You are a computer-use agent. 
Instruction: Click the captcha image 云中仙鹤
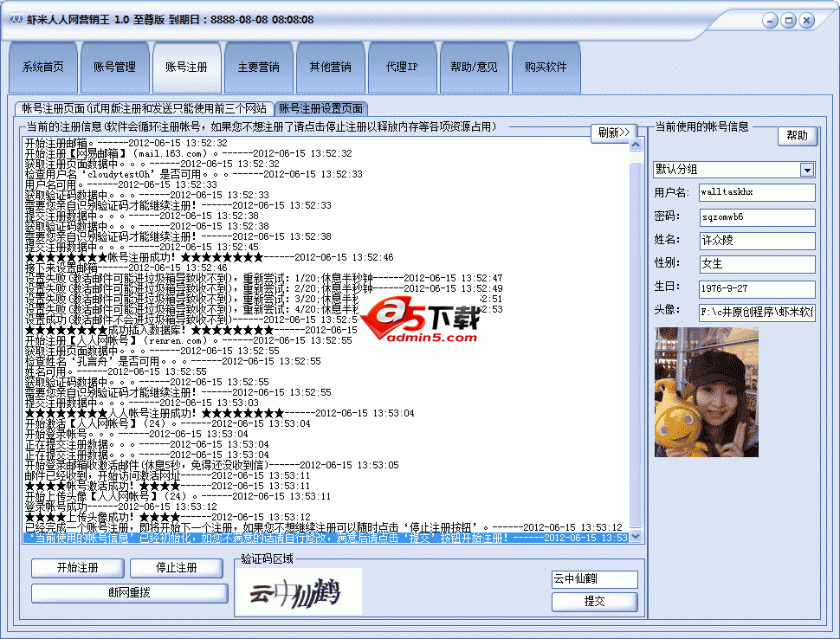[x=299, y=592]
